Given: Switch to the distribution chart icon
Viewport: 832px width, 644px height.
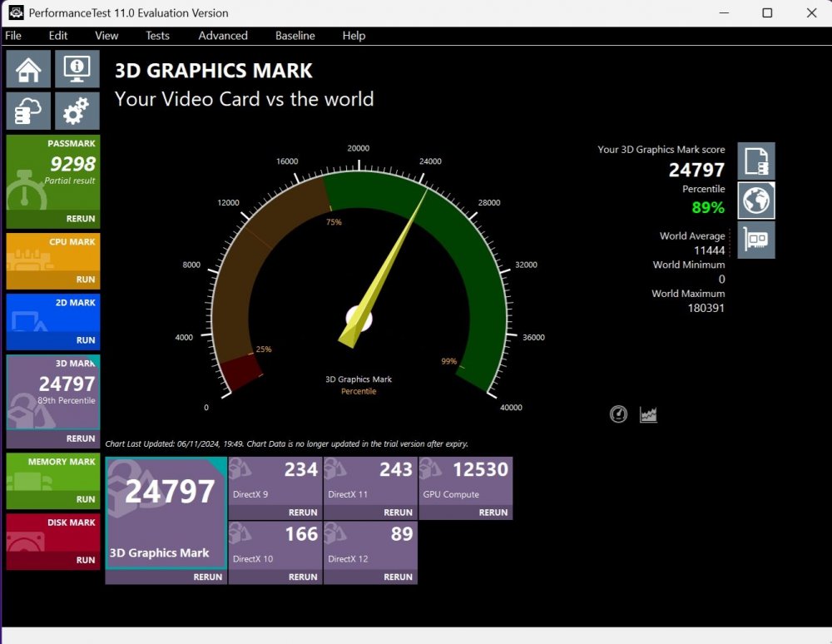Looking at the screenshot, I should [x=648, y=414].
